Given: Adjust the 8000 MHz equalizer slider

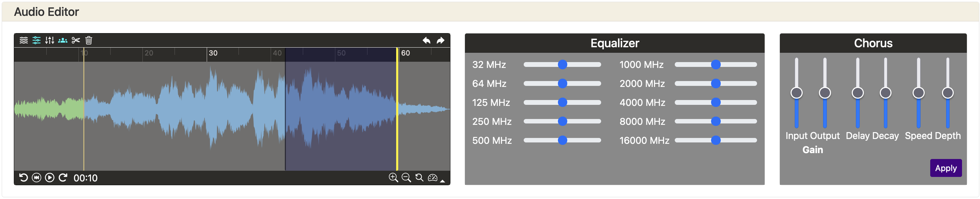Looking at the screenshot, I should pyautogui.click(x=716, y=121).
